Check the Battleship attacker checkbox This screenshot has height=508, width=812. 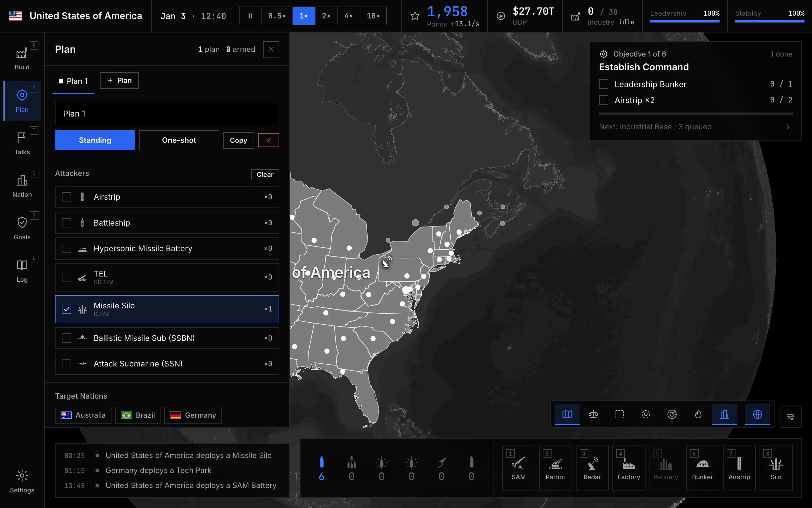coord(67,223)
